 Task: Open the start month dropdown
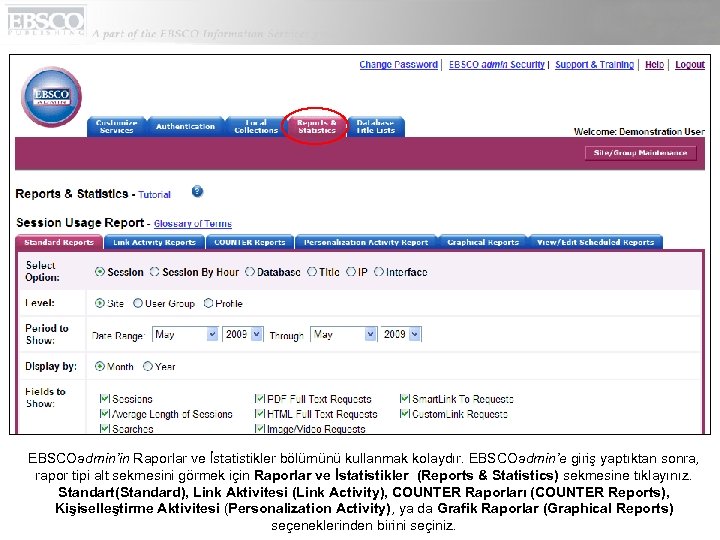pyautogui.click(x=185, y=334)
